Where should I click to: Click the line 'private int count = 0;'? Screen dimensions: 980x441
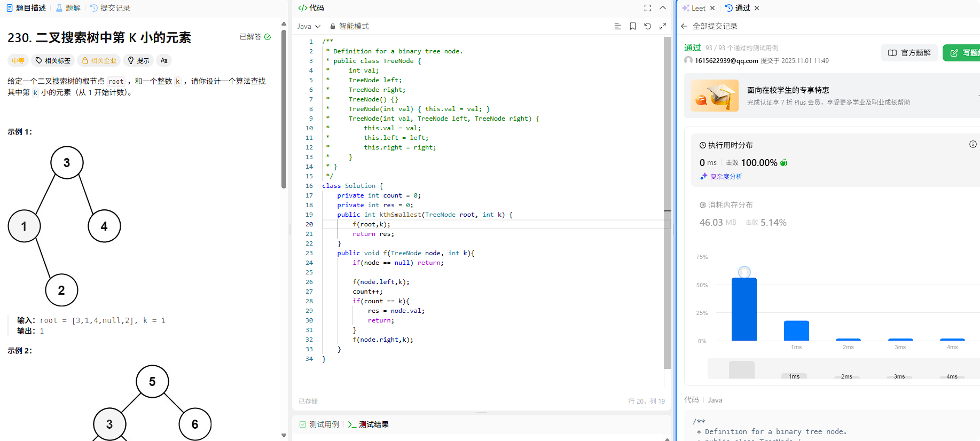tap(379, 195)
